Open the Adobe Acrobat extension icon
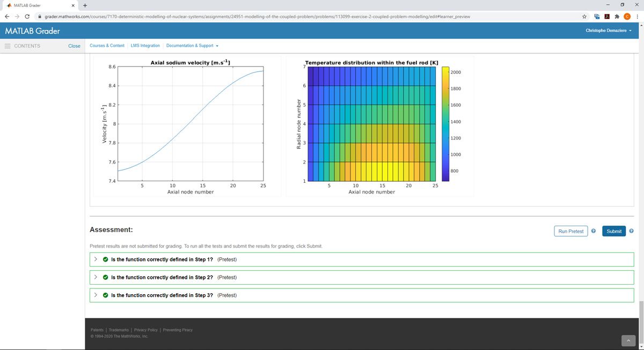The image size is (644, 350). [x=606, y=17]
